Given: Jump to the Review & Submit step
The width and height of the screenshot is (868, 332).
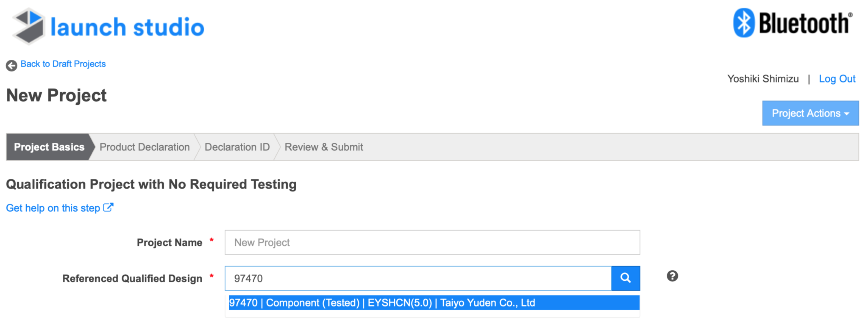Looking at the screenshot, I should click(324, 147).
